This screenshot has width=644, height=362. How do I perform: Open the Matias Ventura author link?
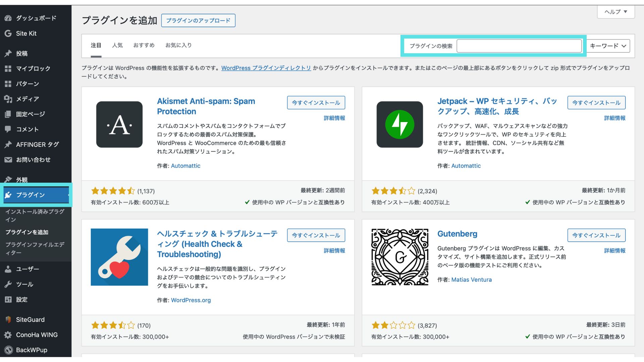[471, 280]
